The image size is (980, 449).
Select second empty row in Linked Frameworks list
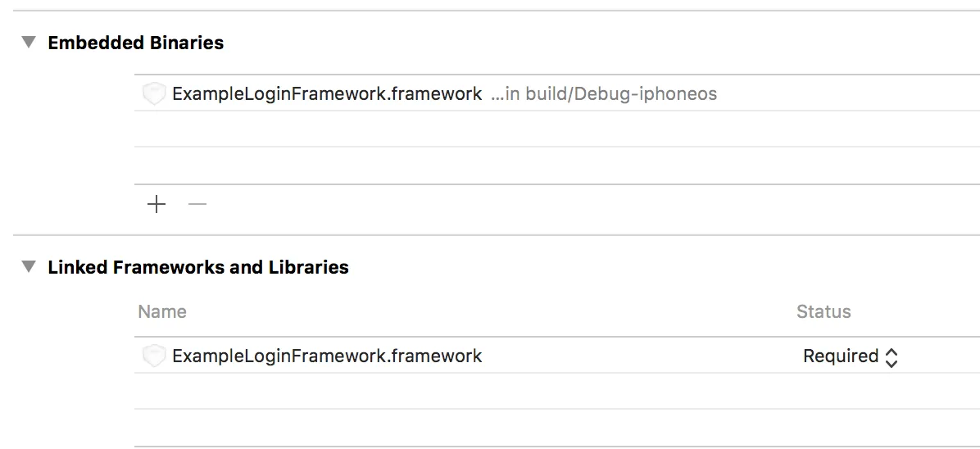pos(557,428)
